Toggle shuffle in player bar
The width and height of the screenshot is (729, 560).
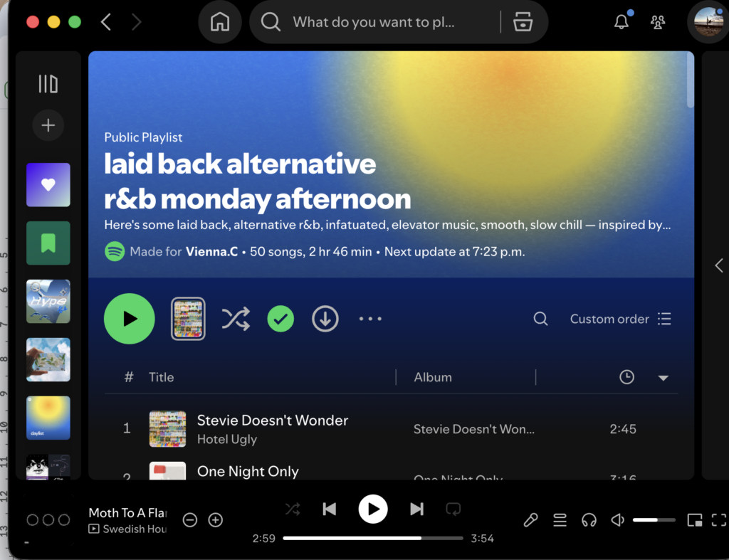pos(293,509)
